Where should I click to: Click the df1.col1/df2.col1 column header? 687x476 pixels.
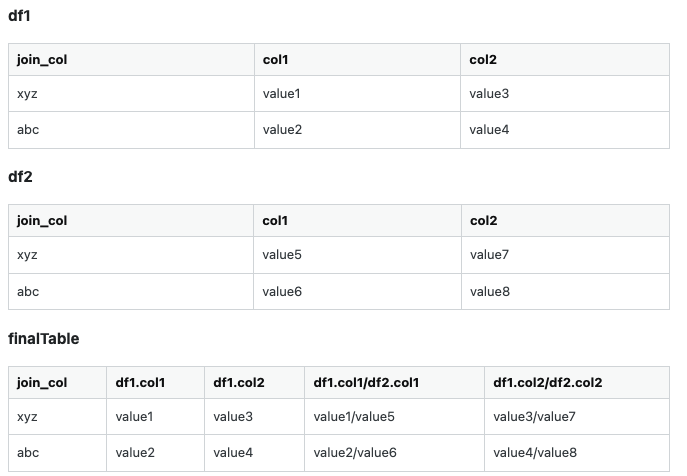[x=394, y=383]
